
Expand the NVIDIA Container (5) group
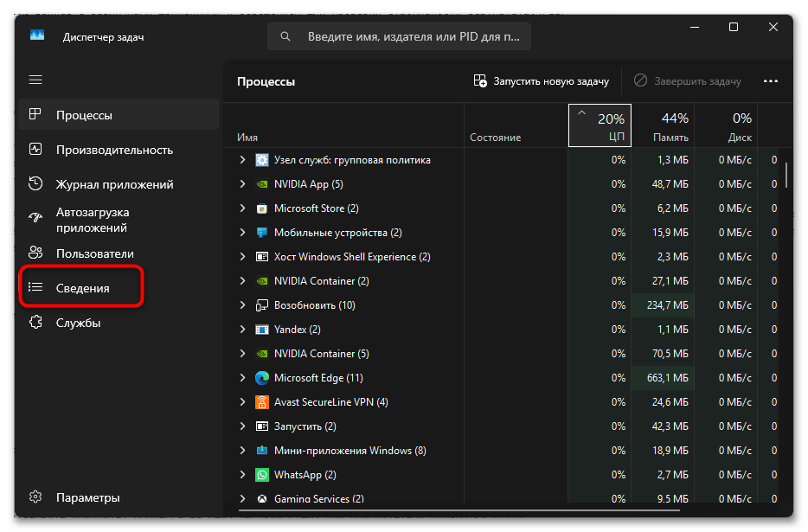tap(242, 354)
